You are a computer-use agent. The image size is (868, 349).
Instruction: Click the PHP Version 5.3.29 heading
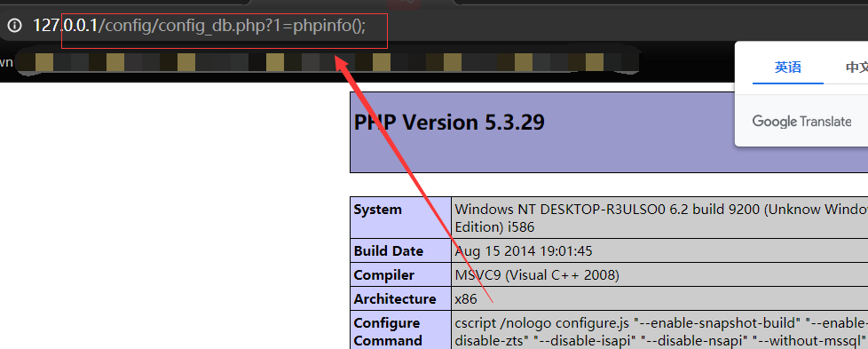pos(449,122)
